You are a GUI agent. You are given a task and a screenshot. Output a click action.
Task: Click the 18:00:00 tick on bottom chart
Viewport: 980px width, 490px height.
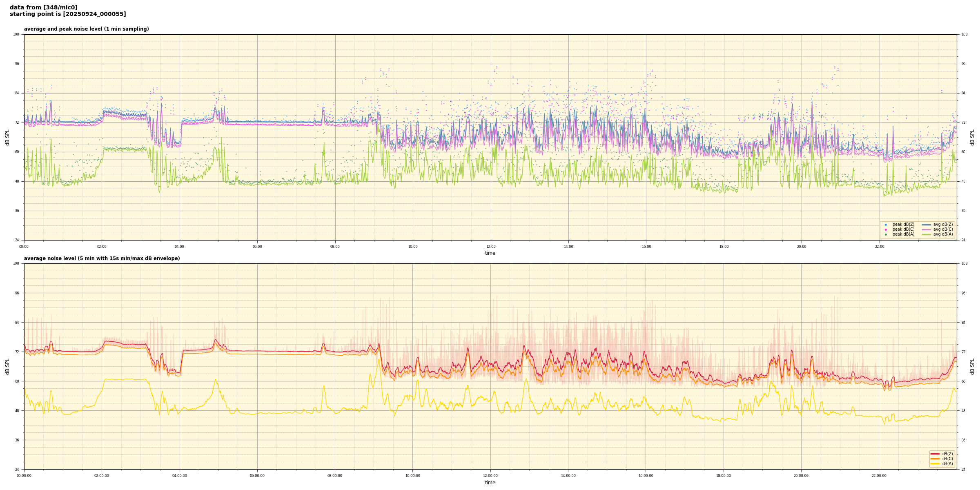(724, 476)
